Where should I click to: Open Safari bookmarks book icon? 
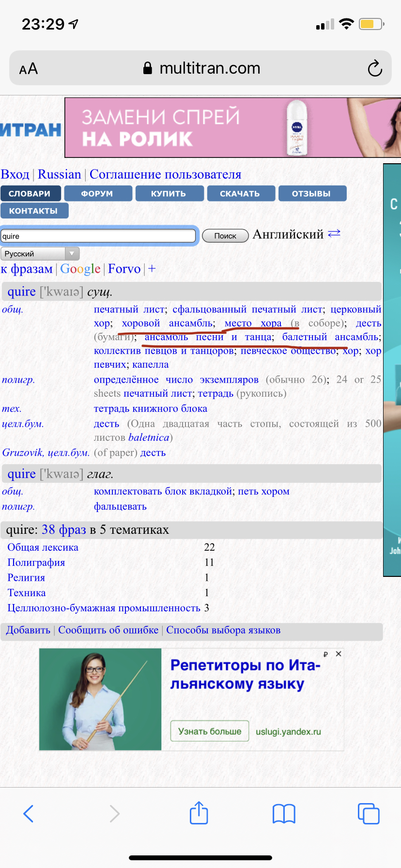[284, 813]
